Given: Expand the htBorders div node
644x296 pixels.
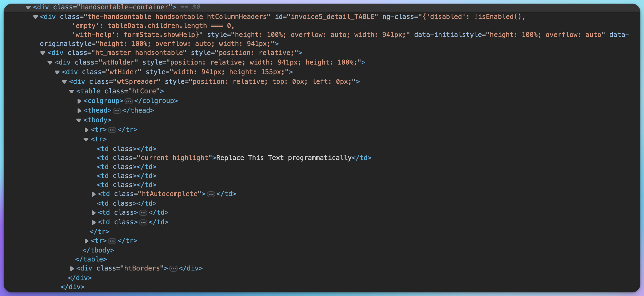Looking at the screenshot, I should (x=72, y=268).
